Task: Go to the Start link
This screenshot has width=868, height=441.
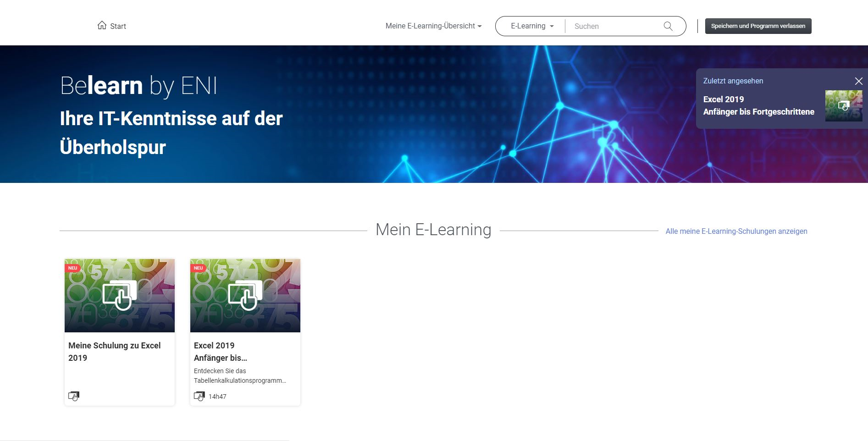Action: [x=118, y=26]
